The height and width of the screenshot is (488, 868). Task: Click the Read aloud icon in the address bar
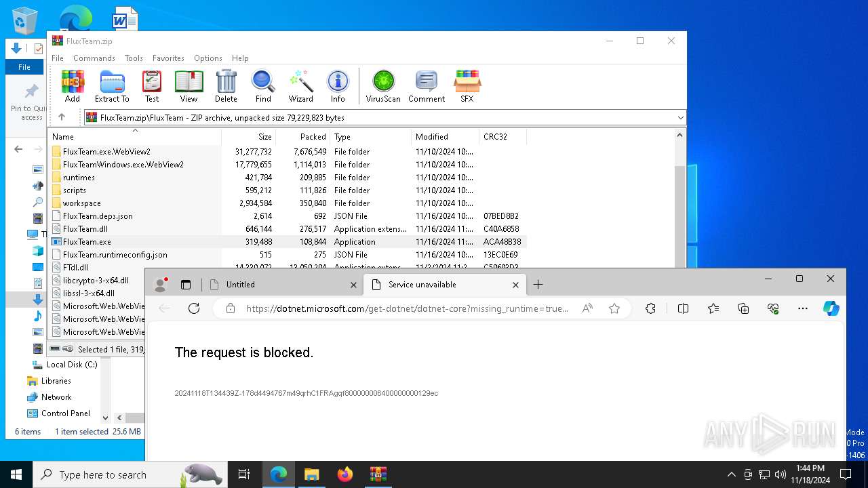coord(587,308)
